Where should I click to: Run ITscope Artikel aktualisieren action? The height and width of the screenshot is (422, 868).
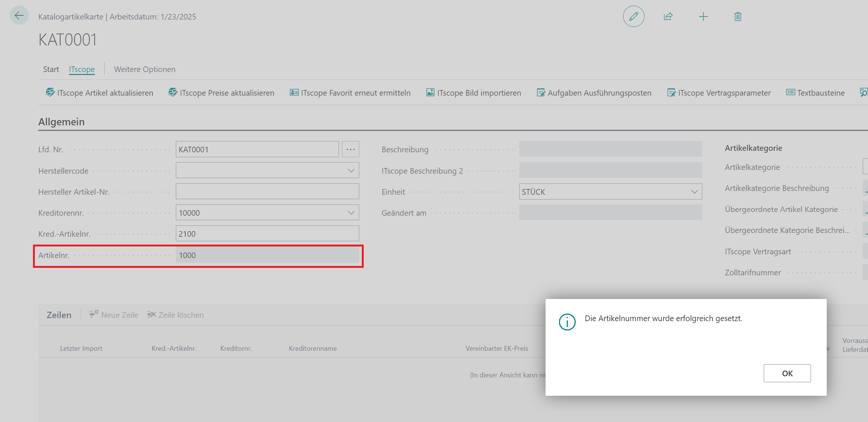point(99,93)
